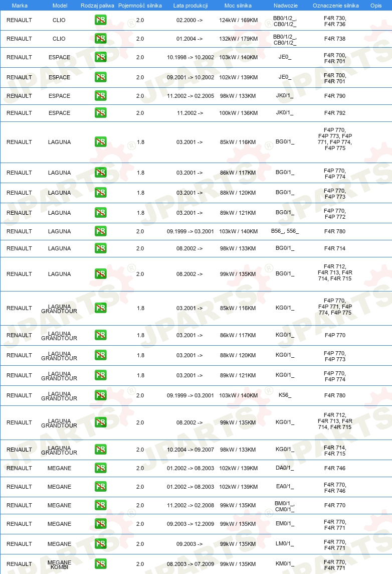
Task: Click the production date 10.1998 -> 10.2002
Action: click(190, 57)
